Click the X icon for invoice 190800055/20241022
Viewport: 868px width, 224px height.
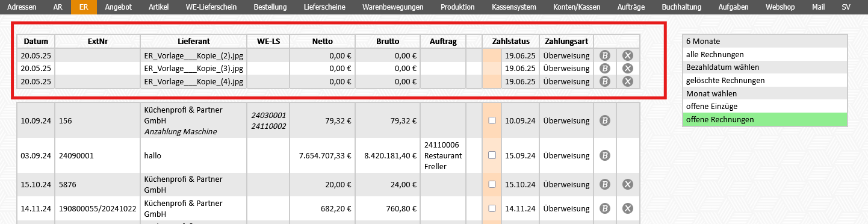click(x=627, y=208)
